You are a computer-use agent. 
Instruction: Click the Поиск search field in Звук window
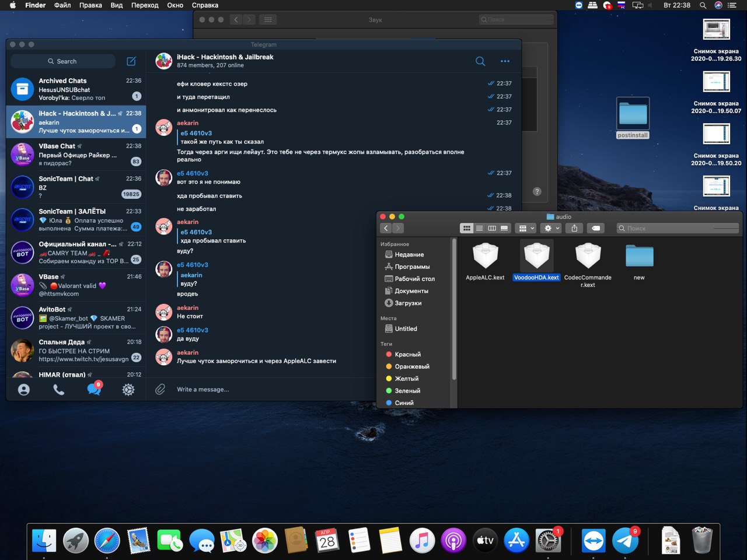(515, 19)
